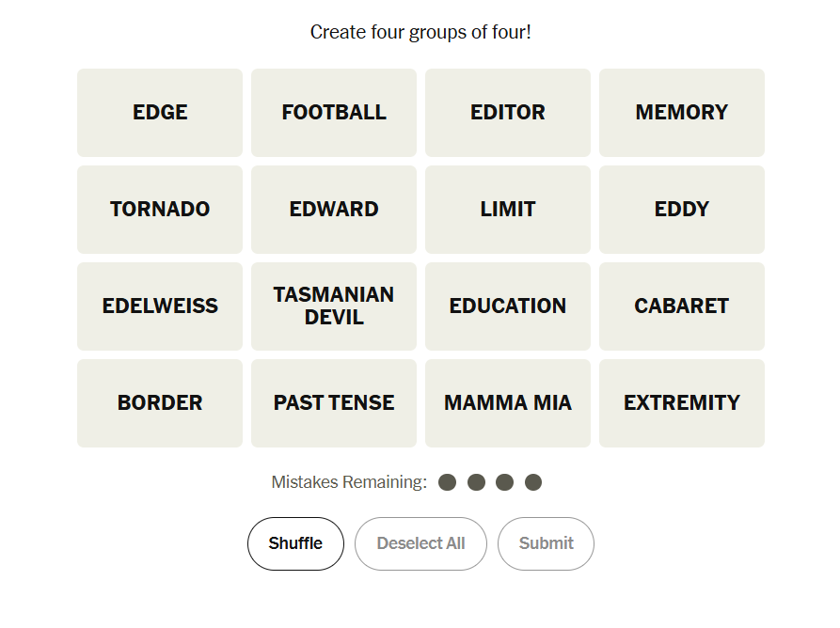Pick the EDDY tile
Image resolution: width=840 pixels, height=628 pixels.
682,210
